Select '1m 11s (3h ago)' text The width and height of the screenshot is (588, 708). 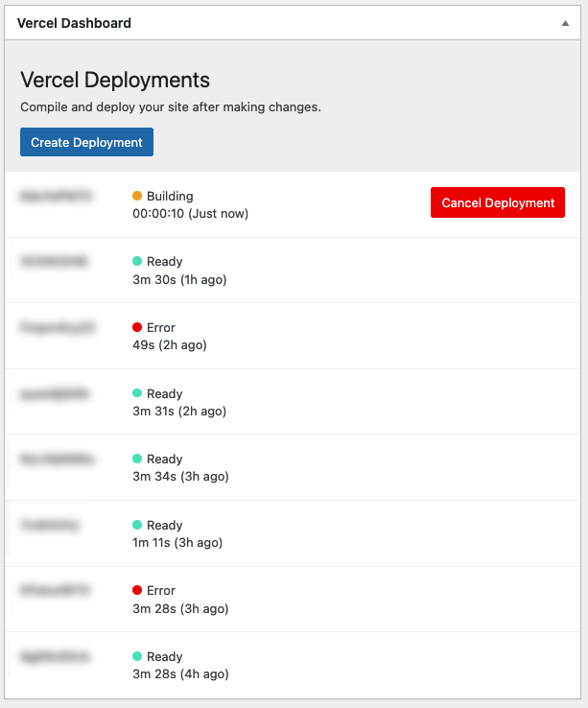coord(177,542)
